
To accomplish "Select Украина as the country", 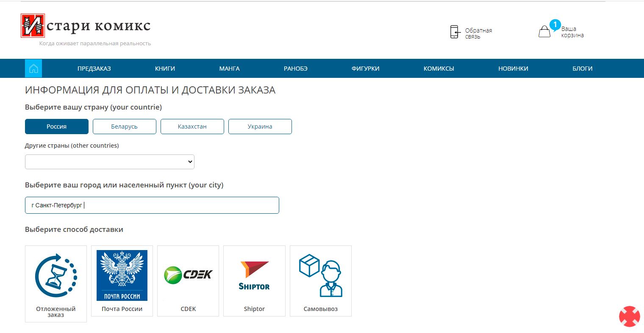I will coord(260,127).
